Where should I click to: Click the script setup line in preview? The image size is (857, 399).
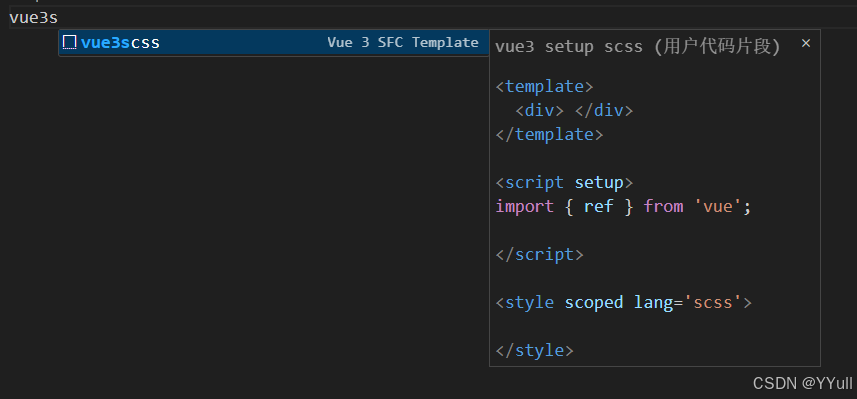(x=564, y=182)
